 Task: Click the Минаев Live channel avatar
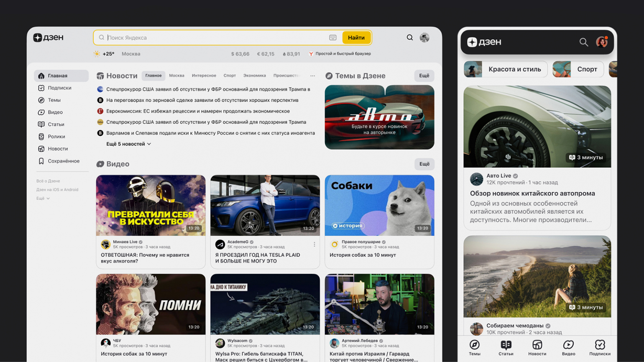[106, 244]
